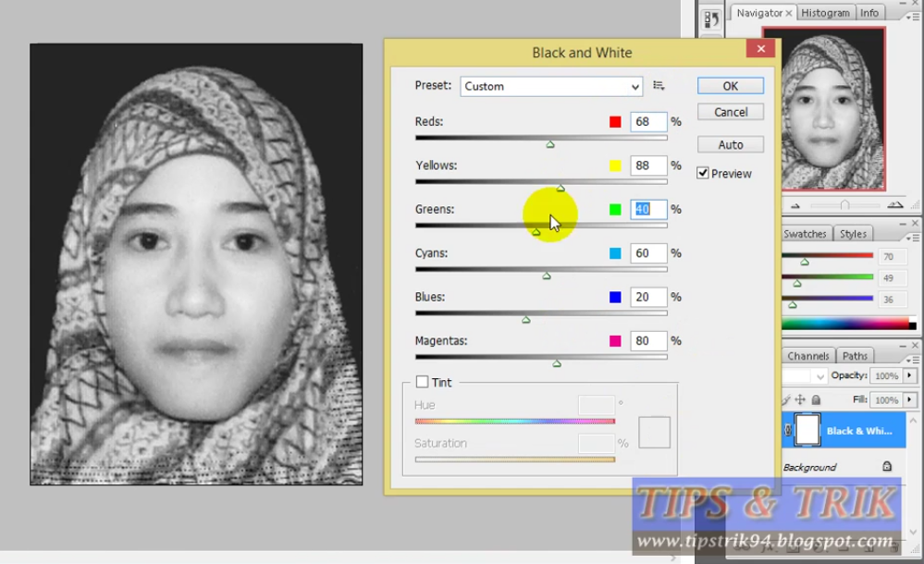Click the Cancel button

point(730,112)
